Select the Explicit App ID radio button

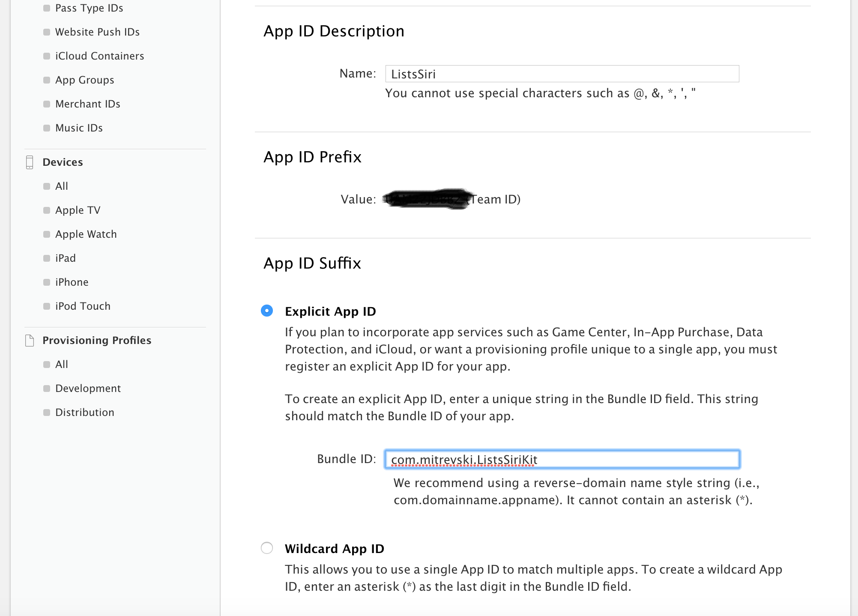(267, 311)
